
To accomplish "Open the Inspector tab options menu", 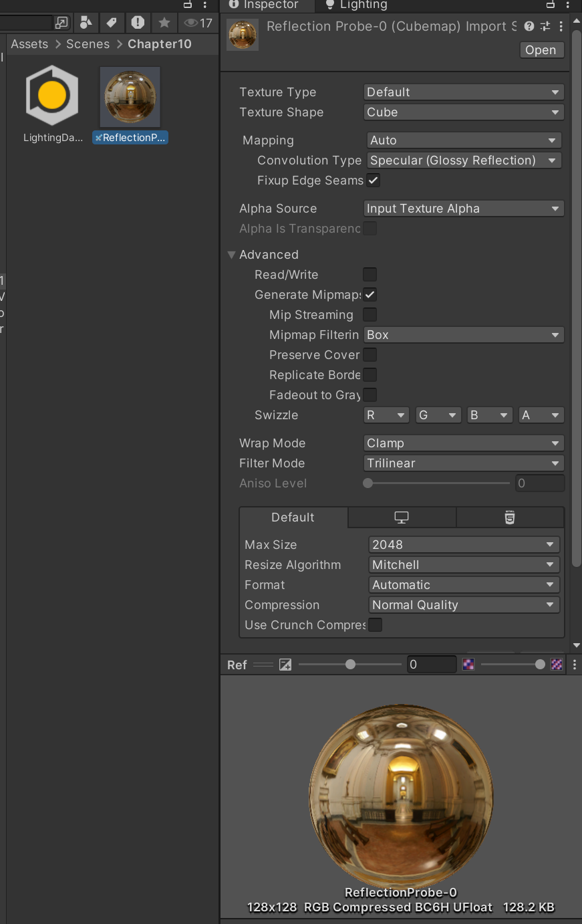I will [x=567, y=5].
